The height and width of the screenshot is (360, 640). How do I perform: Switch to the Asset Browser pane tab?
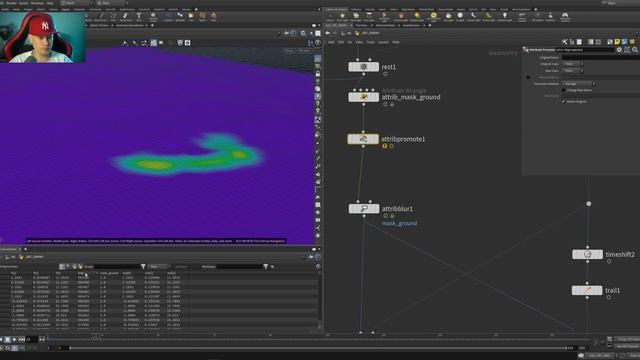(x=411, y=25)
